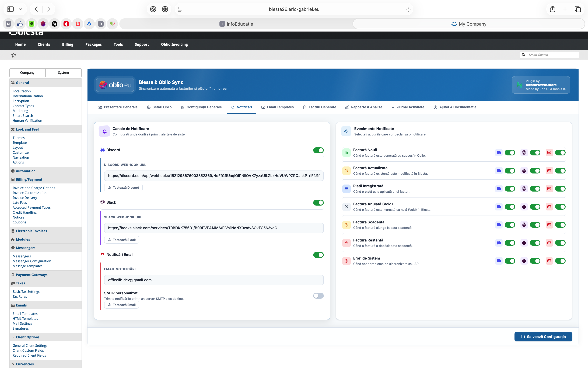The width and height of the screenshot is (588, 368).
Task: Click the Testează Email button
Action: point(122,305)
